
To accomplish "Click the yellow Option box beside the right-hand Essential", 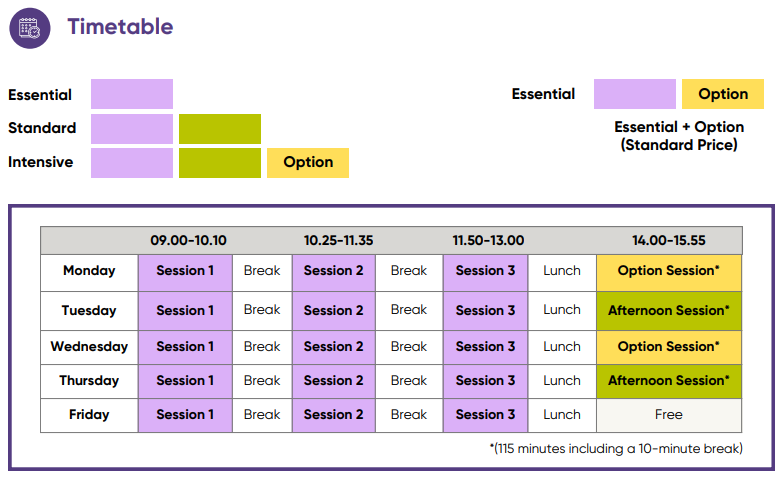I will [x=723, y=94].
